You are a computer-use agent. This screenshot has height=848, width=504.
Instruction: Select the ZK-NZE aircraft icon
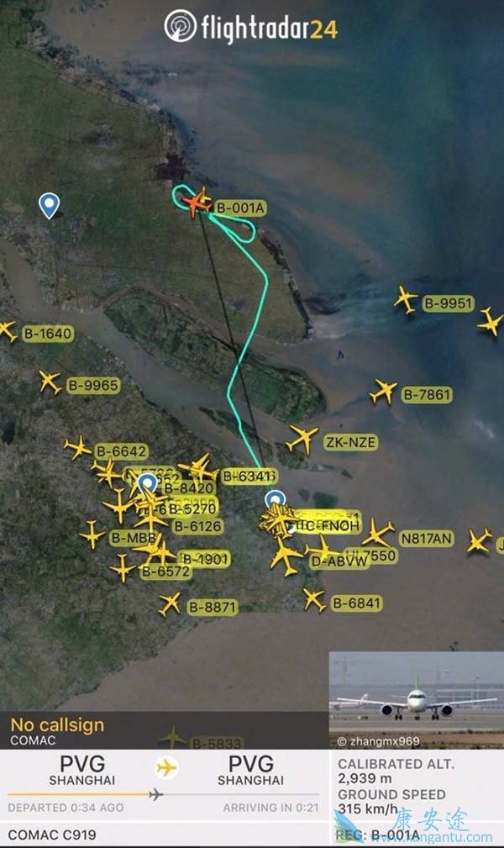point(302,439)
